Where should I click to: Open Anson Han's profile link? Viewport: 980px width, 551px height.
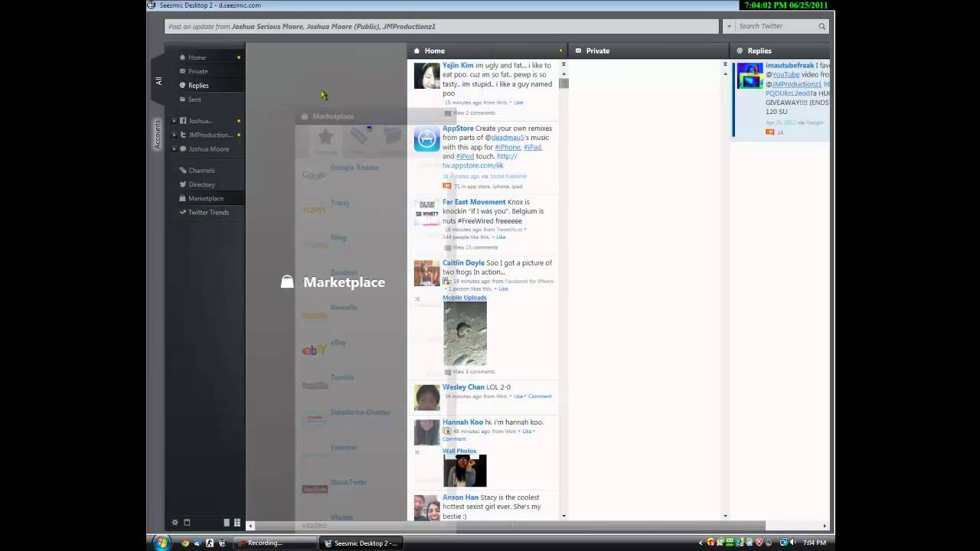(x=460, y=497)
